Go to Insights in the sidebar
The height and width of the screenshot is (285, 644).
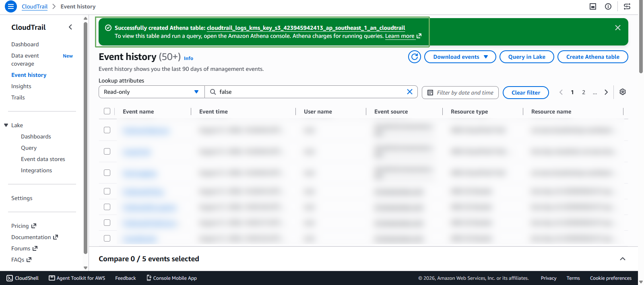[x=21, y=86]
